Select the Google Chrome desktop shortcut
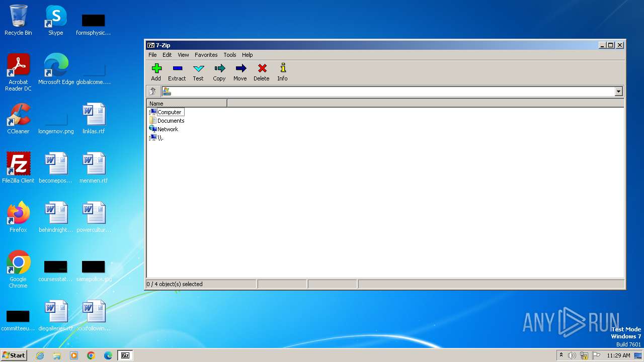 point(18,269)
